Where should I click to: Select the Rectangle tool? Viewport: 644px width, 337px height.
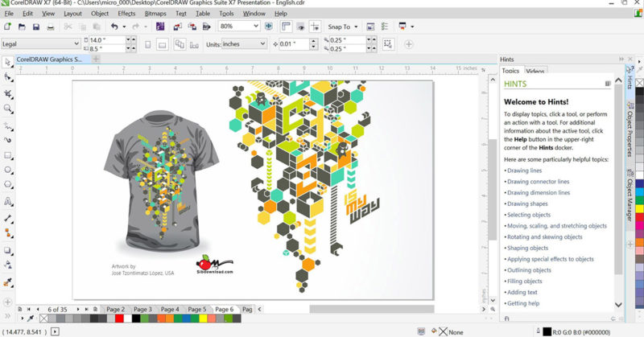7,155
